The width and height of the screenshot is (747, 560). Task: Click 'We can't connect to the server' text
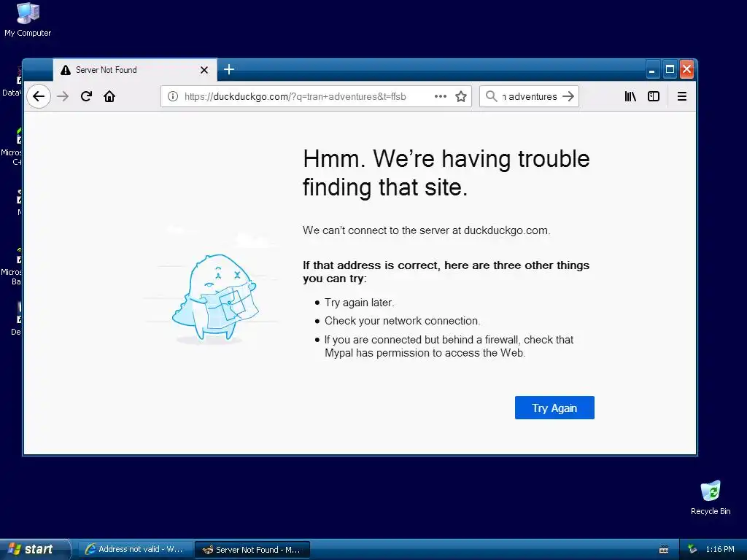426,230
